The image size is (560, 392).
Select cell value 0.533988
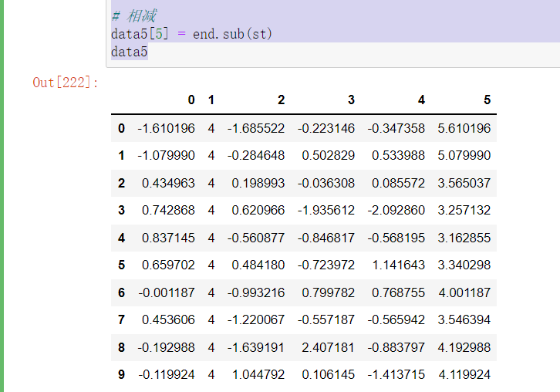398,155
